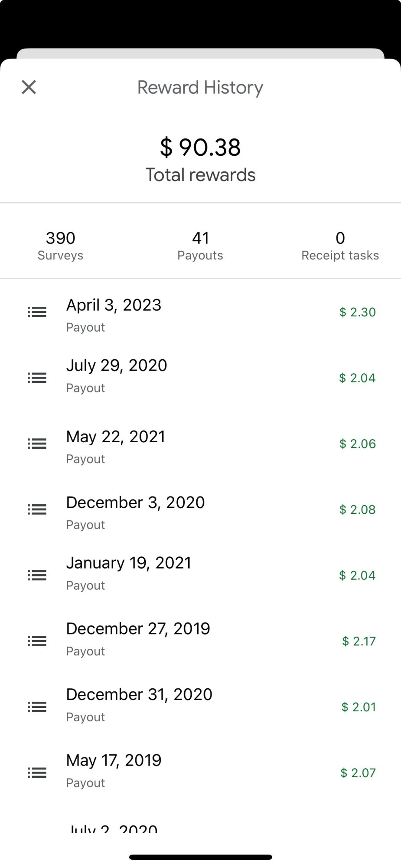This screenshot has width=401, height=868.
Task: Tap list icon beside July 29, 2020
Action: click(x=37, y=378)
